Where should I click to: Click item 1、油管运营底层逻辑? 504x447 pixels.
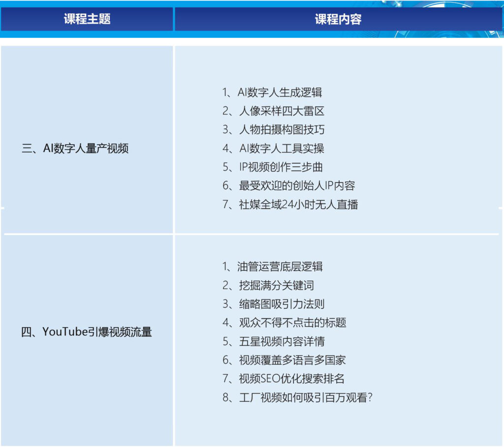click(x=272, y=267)
